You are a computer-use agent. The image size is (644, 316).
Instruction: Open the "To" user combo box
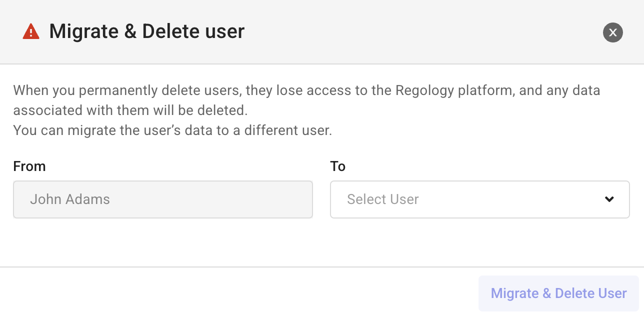pos(479,199)
